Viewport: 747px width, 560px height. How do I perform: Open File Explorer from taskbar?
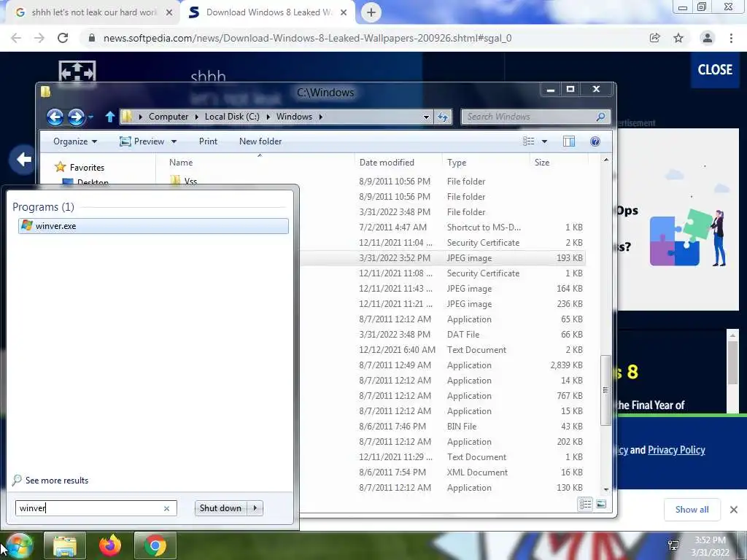tap(65, 545)
